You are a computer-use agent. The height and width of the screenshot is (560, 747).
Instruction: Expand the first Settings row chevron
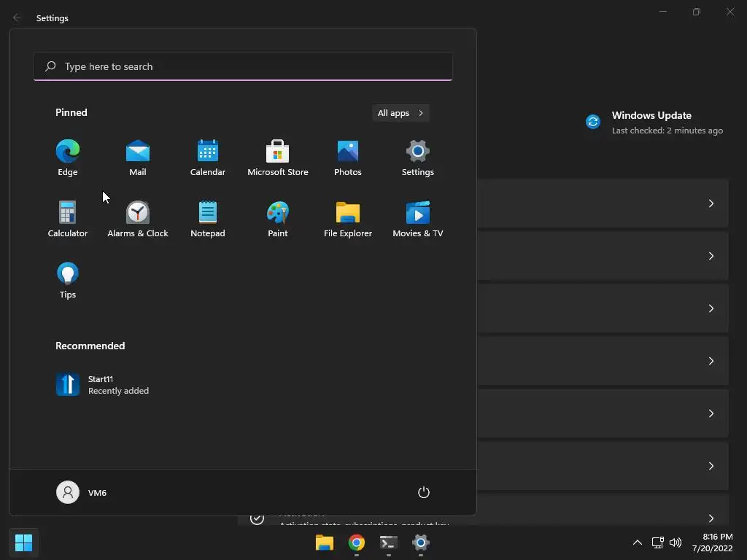click(711, 203)
